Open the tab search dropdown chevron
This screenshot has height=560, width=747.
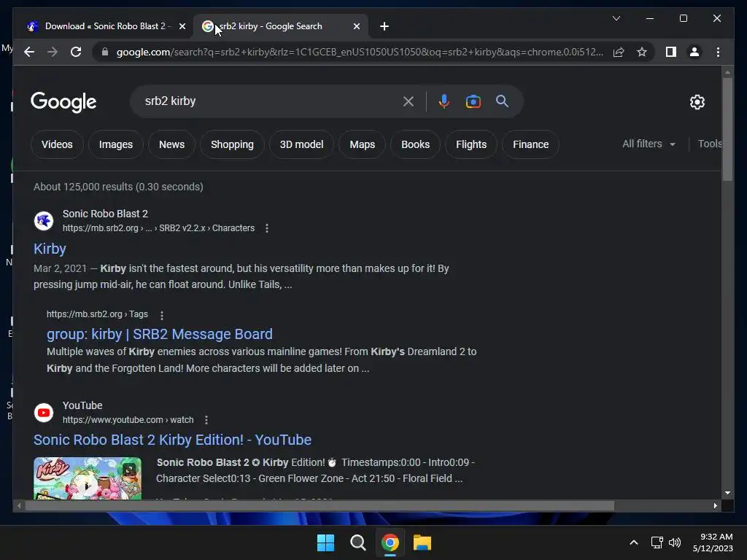tap(616, 18)
